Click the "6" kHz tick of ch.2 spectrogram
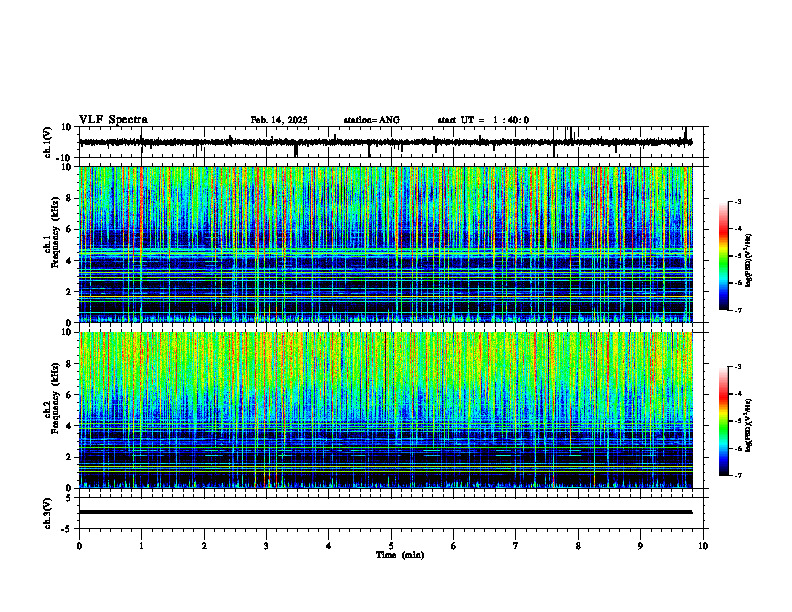Viewport: 792px width, 612px height. pyautogui.click(x=69, y=395)
